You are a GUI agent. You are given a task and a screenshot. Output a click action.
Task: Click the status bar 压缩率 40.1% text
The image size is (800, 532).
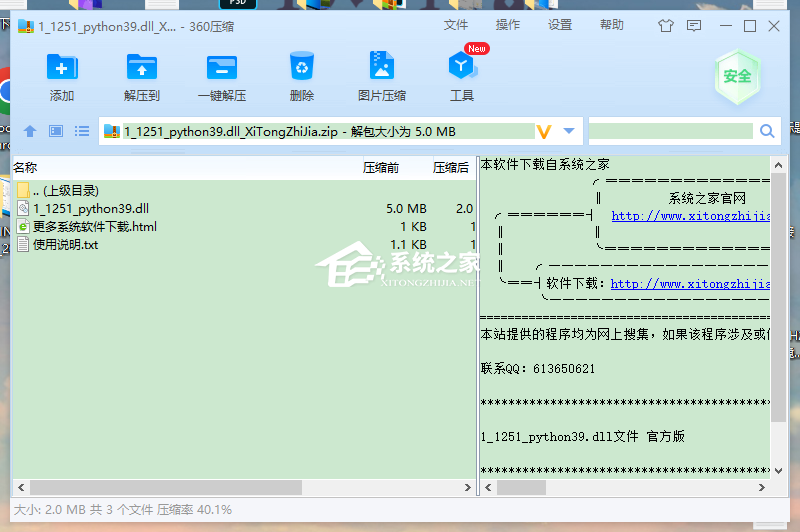coord(194,510)
